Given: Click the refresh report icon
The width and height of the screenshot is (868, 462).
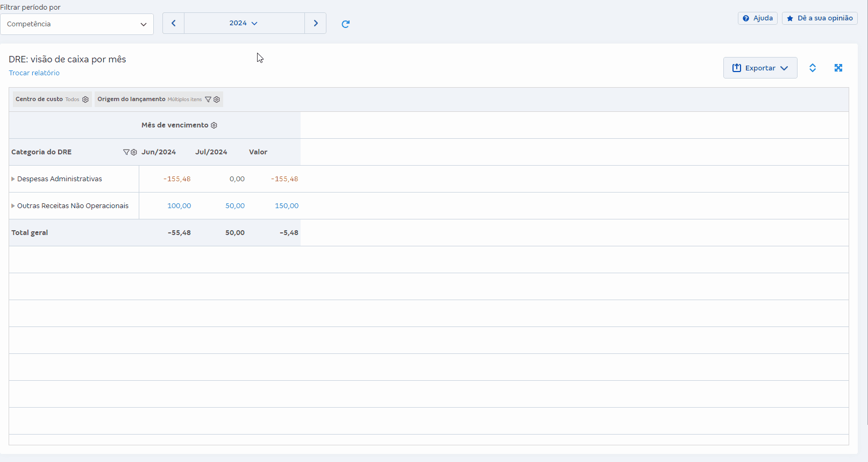Looking at the screenshot, I should click(x=345, y=24).
